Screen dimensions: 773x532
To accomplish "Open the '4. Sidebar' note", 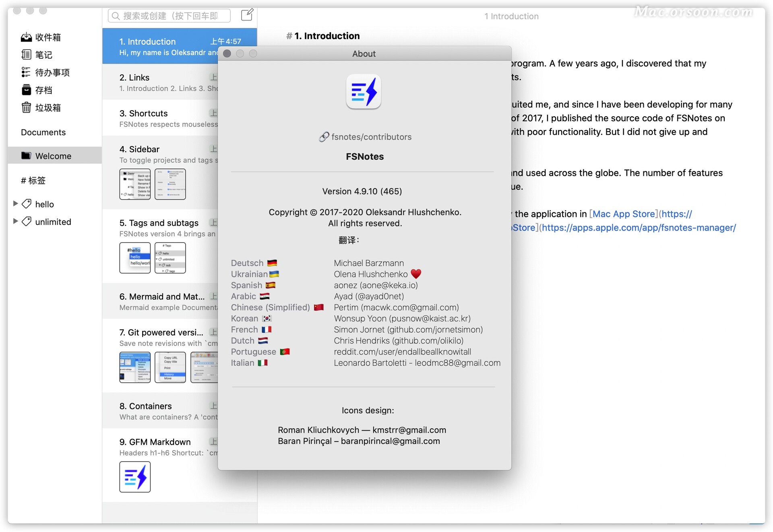I will click(x=160, y=173).
